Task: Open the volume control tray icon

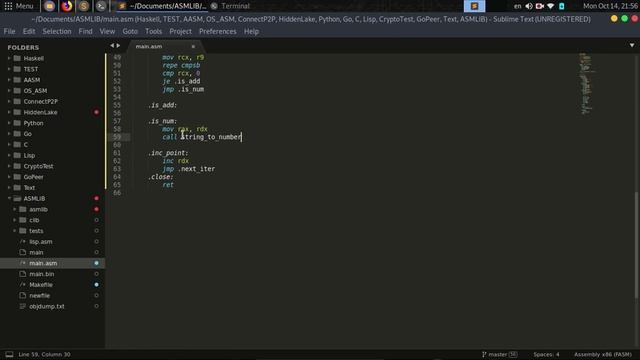Action: pyautogui.click(x=529, y=6)
